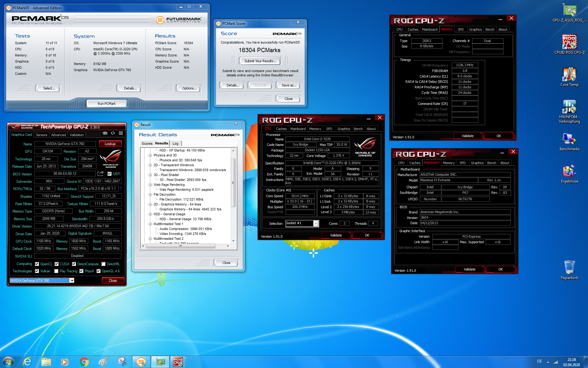Collapse the Physics and 3D tree node
This screenshot has width=588, height=368.
pos(150,155)
